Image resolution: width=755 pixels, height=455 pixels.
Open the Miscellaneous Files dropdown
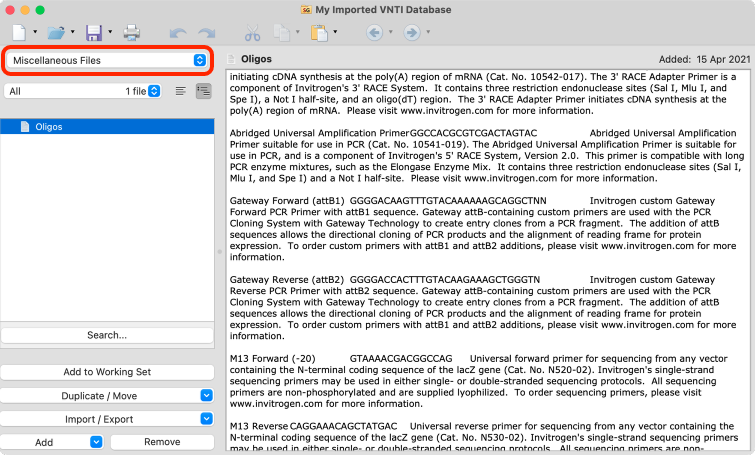coord(107,60)
